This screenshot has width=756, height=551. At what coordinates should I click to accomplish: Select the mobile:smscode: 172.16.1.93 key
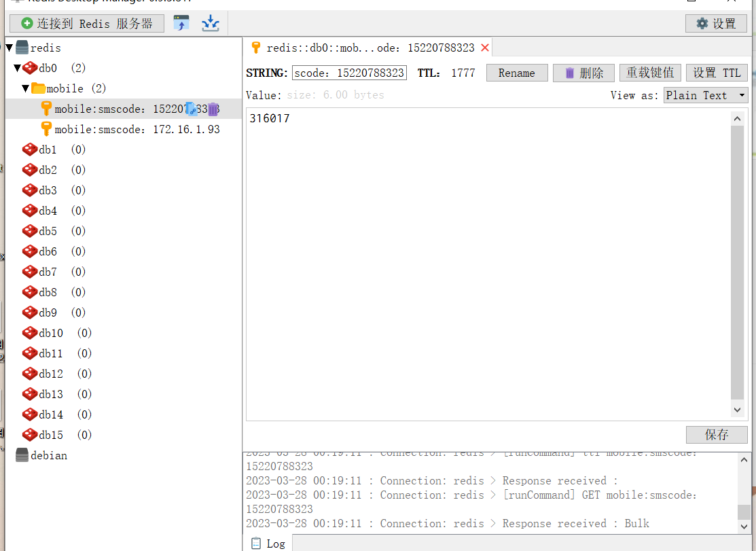point(137,129)
